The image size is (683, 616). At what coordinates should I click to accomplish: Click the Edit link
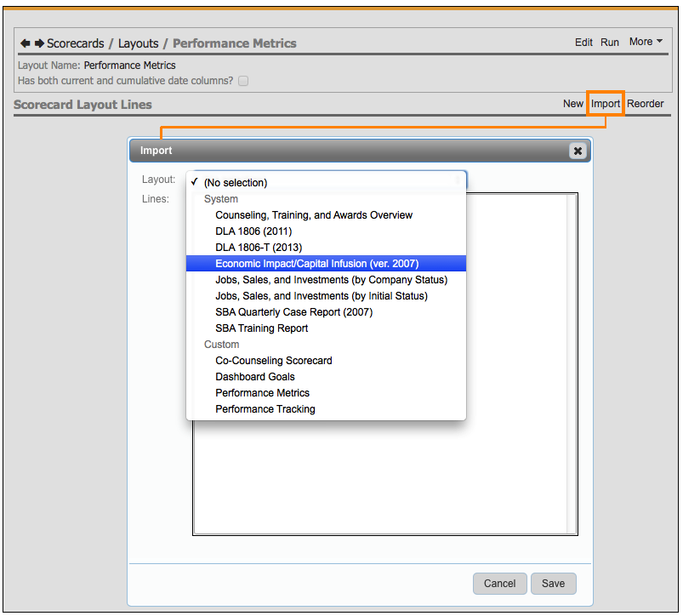tap(583, 43)
